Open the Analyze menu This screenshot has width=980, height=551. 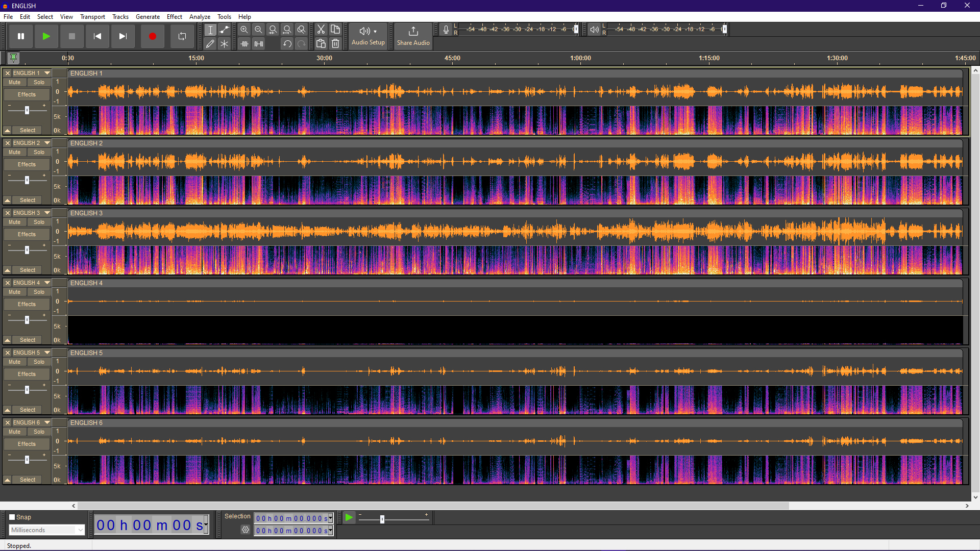[x=200, y=17]
